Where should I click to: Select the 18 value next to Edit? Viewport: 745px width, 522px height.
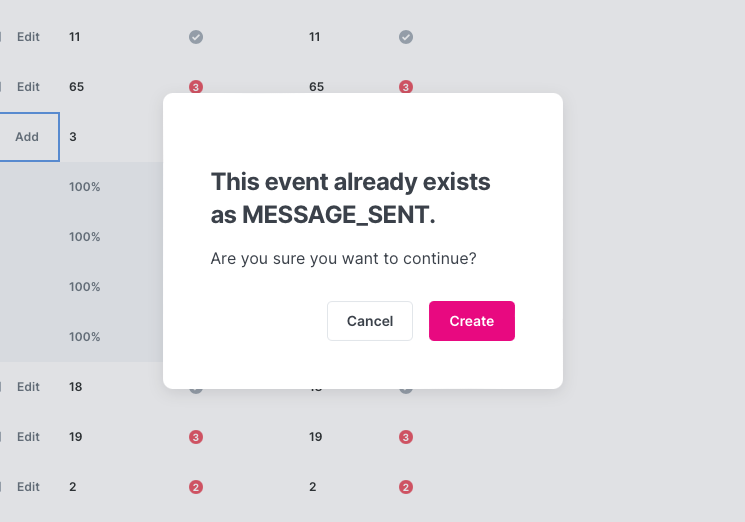tap(76, 387)
